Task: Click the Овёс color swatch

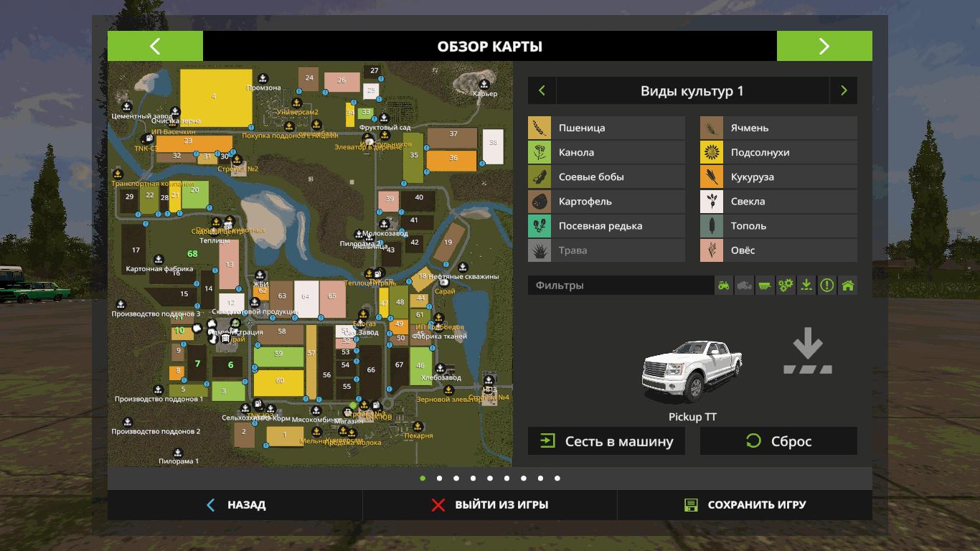Action: tap(712, 250)
